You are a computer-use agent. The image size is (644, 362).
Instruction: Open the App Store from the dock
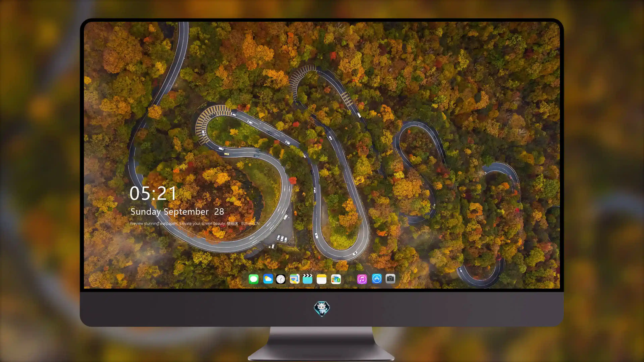tap(377, 279)
